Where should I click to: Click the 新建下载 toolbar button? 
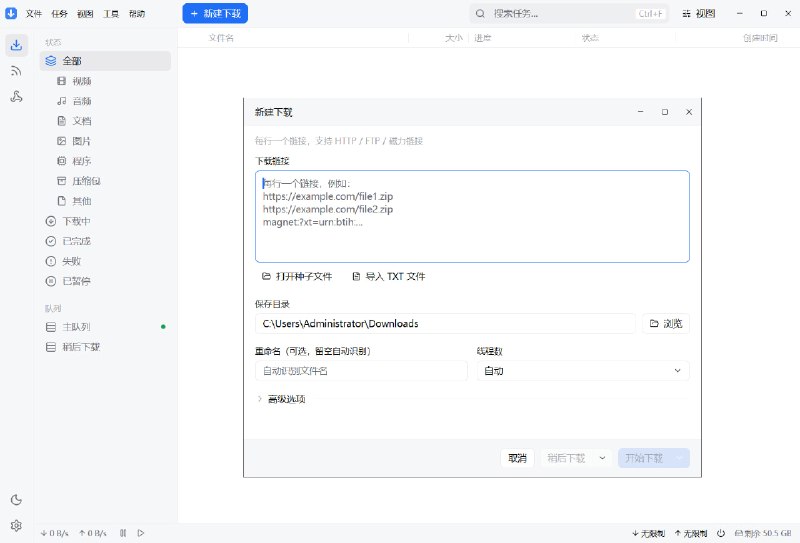pyautogui.click(x=215, y=13)
